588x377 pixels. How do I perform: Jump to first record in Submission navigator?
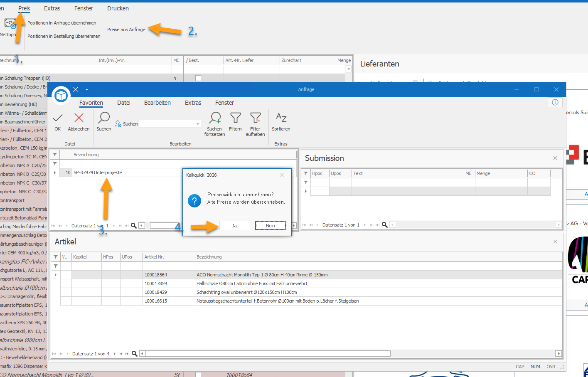[305, 225]
